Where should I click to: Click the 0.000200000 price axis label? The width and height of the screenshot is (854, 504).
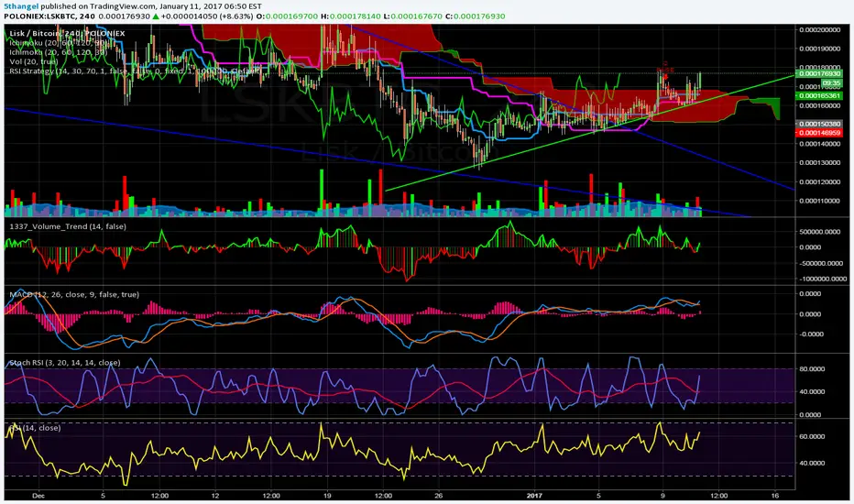(x=820, y=29)
